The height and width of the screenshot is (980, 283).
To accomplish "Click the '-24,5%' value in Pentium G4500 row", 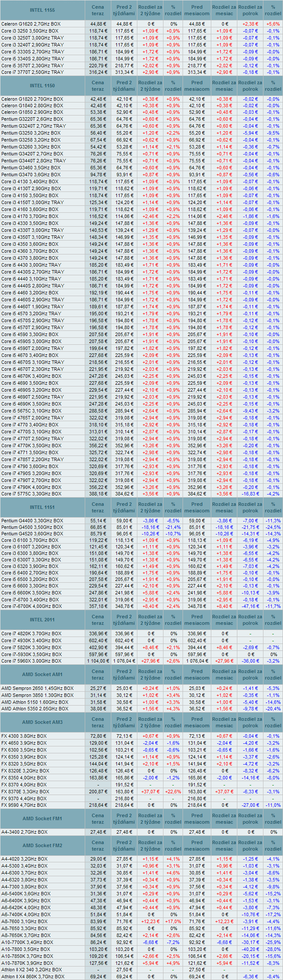I will (x=273, y=527).
